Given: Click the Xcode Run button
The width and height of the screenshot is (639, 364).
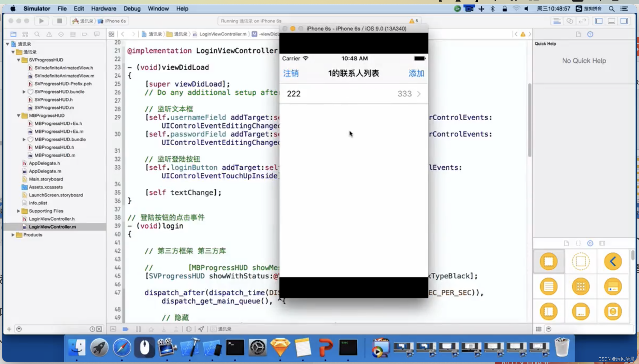Looking at the screenshot, I should pyautogui.click(x=42, y=21).
